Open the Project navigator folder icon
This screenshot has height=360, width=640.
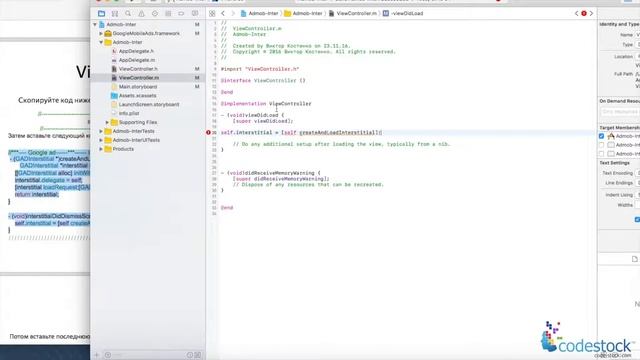point(101,13)
